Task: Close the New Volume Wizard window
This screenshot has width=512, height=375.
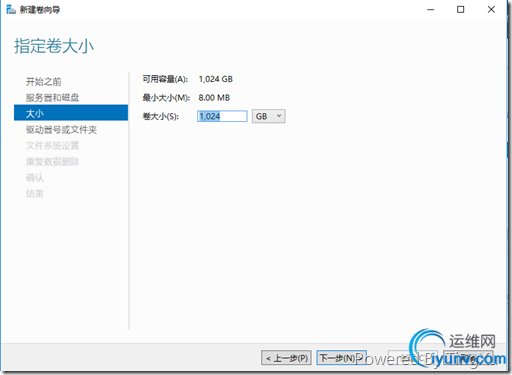Action: tap(491, 10)
